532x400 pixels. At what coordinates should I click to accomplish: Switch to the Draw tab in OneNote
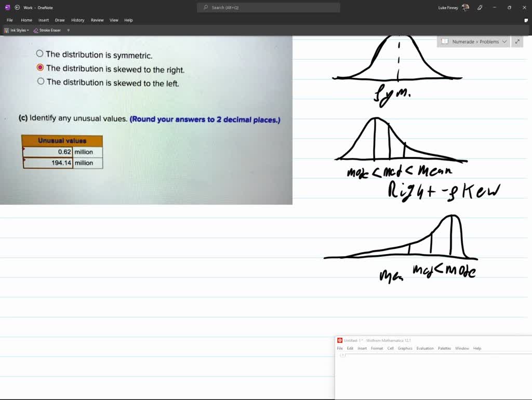coord(60,20)
